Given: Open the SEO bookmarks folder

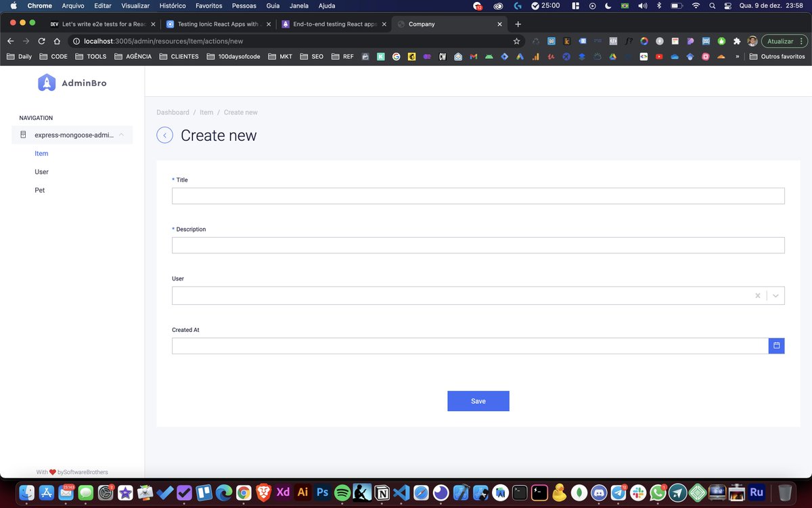Looking at the screenshot, I should pos(311,56).
